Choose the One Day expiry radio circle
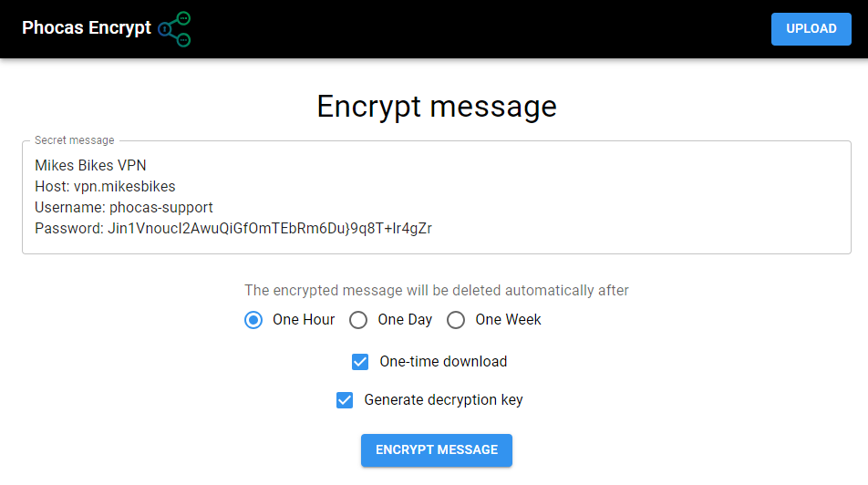 coord(358,320)
